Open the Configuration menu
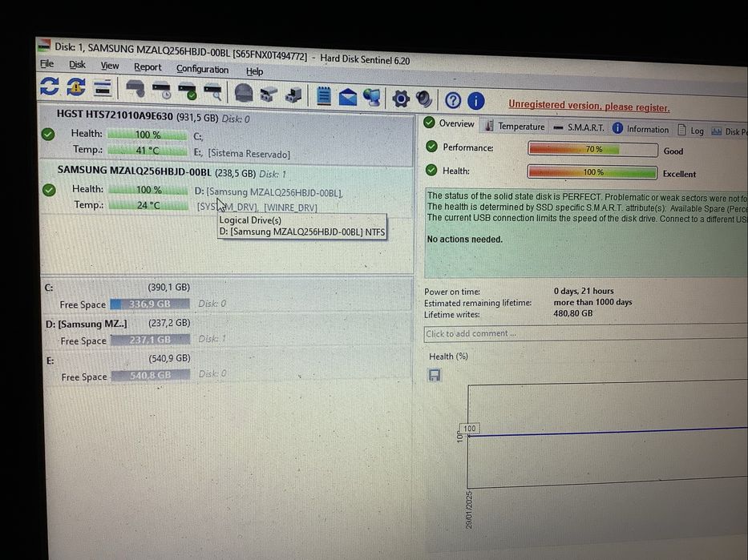 click(x=202, y=69)
